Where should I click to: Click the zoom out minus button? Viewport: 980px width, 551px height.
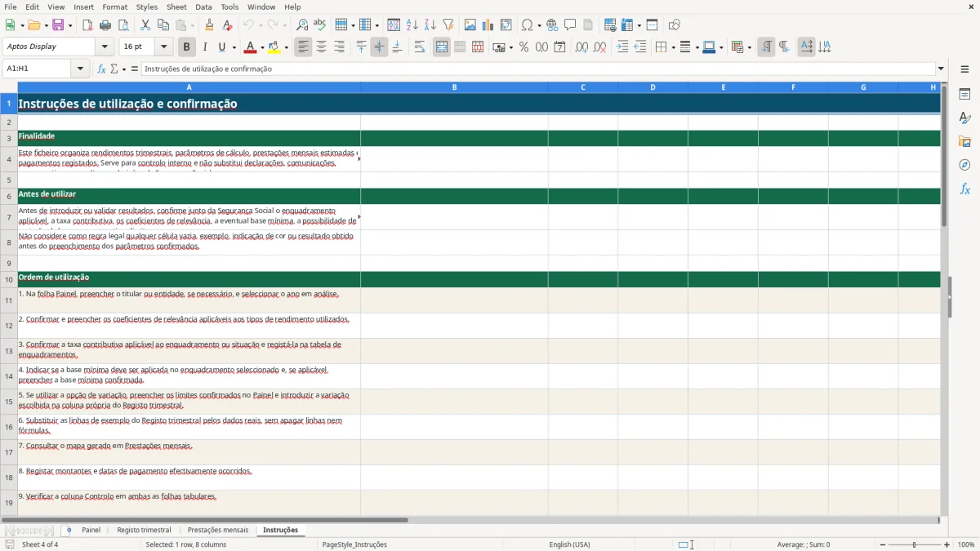pyautogui.click(x=883, y=544)
